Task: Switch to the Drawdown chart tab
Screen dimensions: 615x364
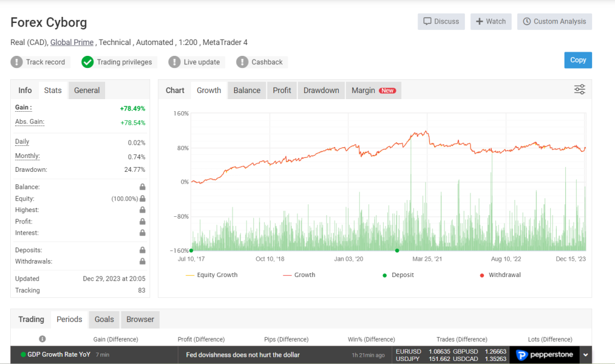Action: [321, 90]
